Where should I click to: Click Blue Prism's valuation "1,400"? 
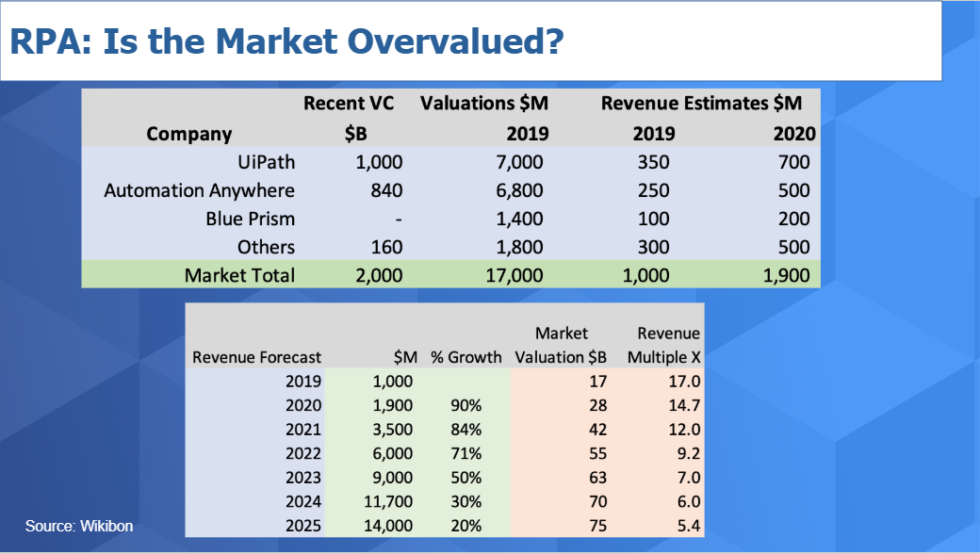519,219
